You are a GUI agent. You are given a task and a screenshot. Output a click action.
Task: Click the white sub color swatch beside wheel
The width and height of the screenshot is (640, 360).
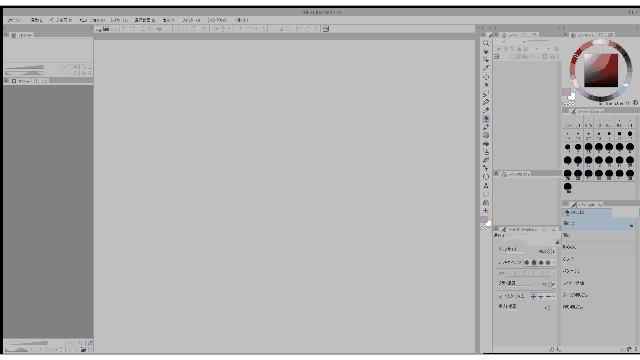572,97
